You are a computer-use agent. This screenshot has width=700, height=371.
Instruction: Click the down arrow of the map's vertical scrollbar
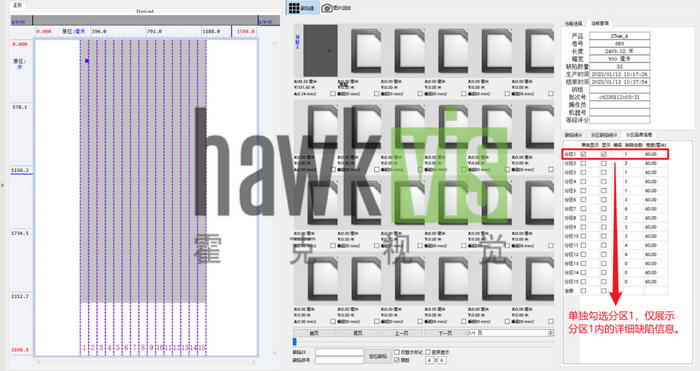tap(274, 353)
